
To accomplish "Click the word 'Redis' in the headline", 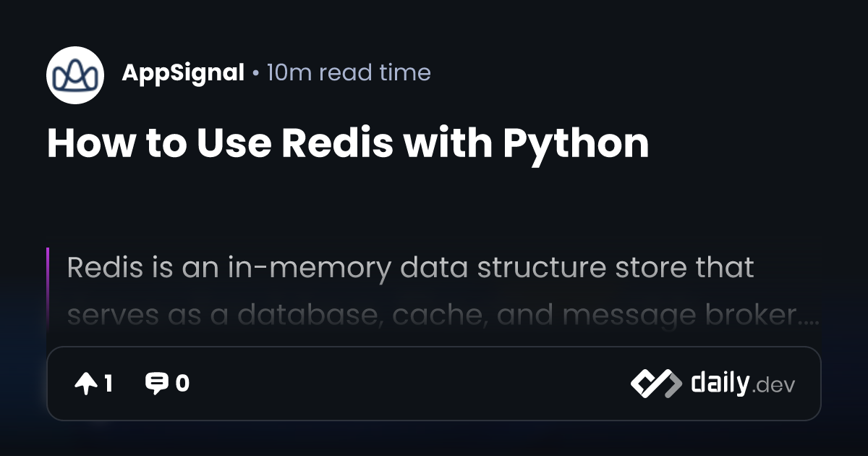I will [338, 143].
